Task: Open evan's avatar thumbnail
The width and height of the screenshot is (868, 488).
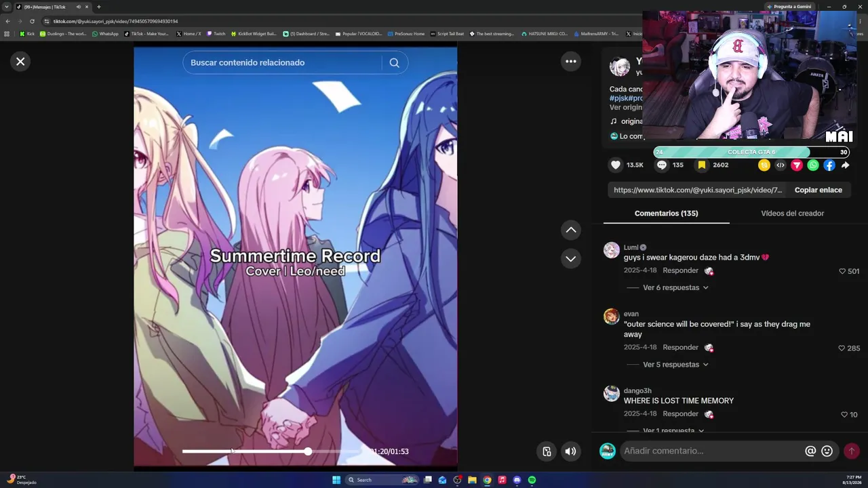Action: click(612, 317)
